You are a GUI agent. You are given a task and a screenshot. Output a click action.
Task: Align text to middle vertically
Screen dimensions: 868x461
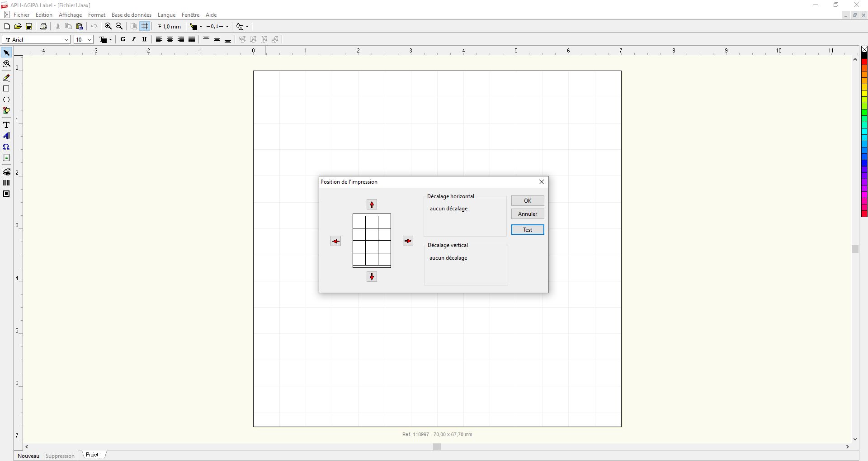pos(217,39)
